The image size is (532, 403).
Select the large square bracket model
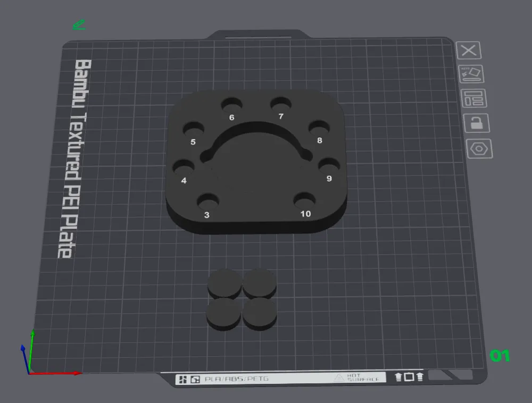256,162
